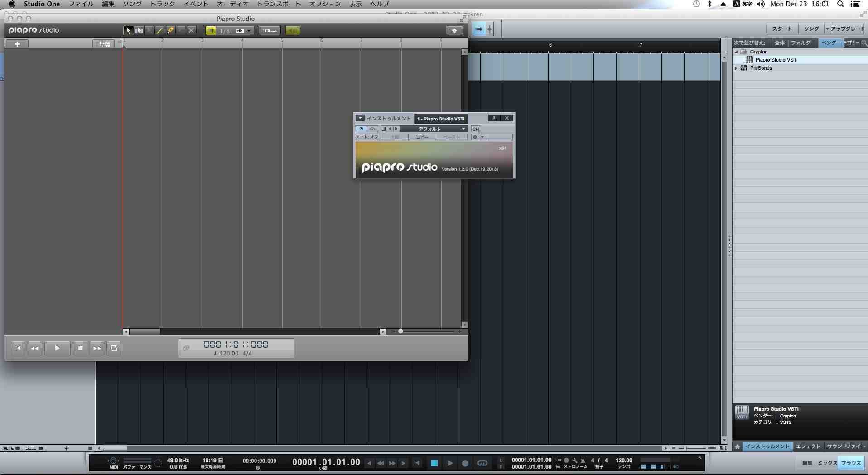
Task: Expand the PreSonus vendor folder
Action: [736, 68]
